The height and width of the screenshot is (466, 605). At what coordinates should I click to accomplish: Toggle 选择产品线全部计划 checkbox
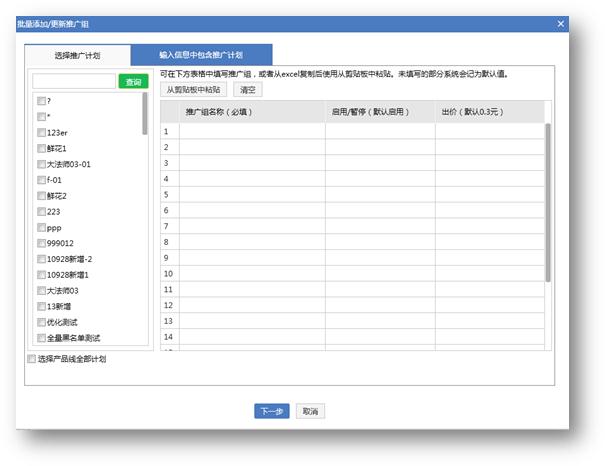[x=32, y=358]
